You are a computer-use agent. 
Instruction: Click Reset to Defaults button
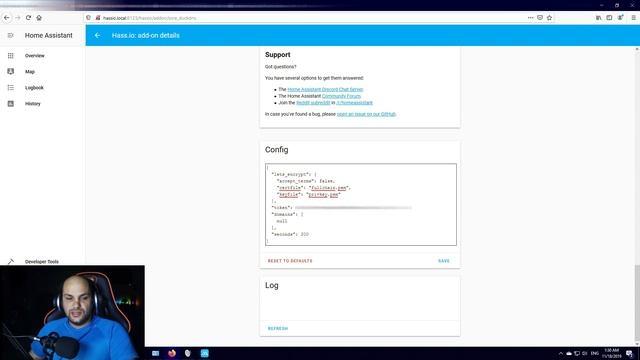(x=290, y=261)
